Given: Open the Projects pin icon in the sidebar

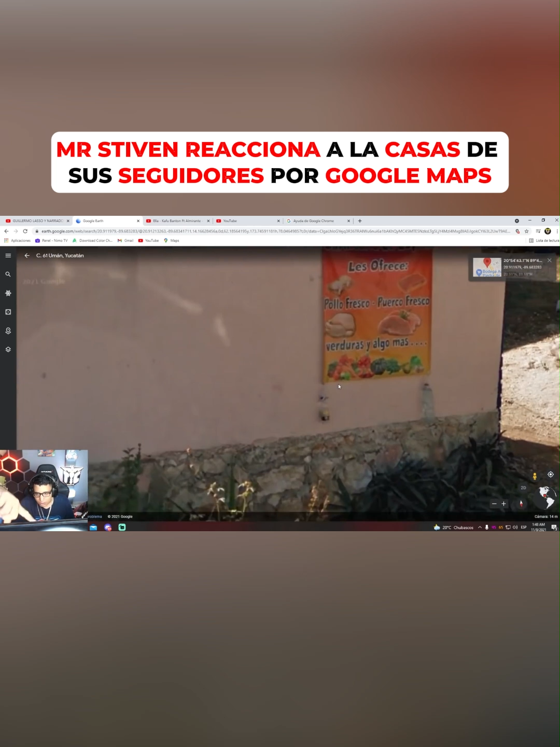Looking at the screenshot, I should (x=8, y=331).
